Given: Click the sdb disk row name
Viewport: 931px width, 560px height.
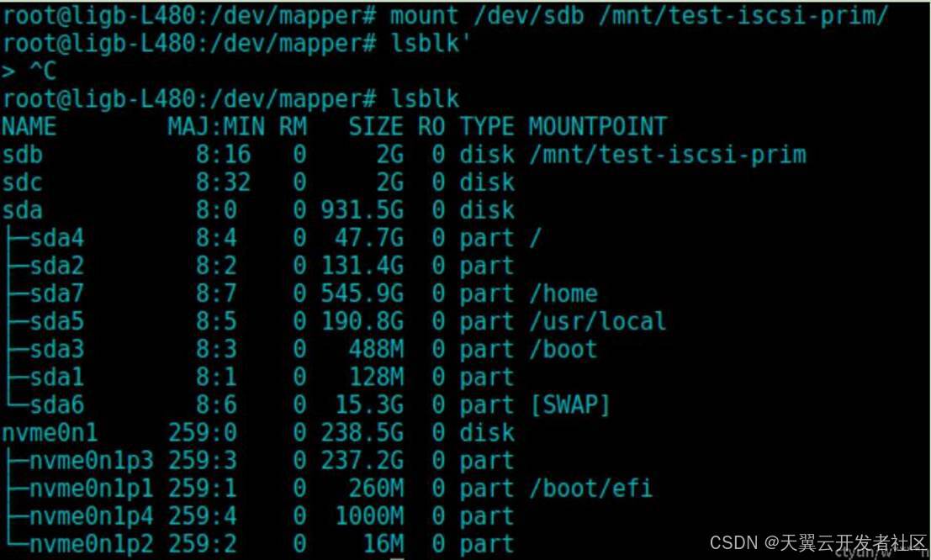Looking at the screenshot, I should pos(23,155).
